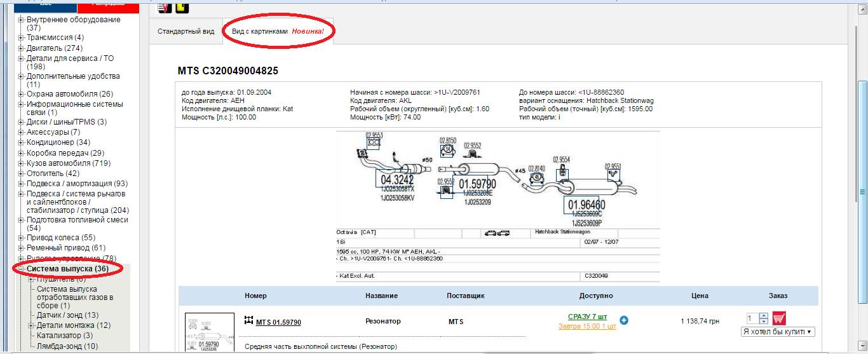The height and width of the screenshot is (354, 868).
Task: Select part 04.3242 hotspot in exhaust diagram
Action: click(x=397, y=179)
